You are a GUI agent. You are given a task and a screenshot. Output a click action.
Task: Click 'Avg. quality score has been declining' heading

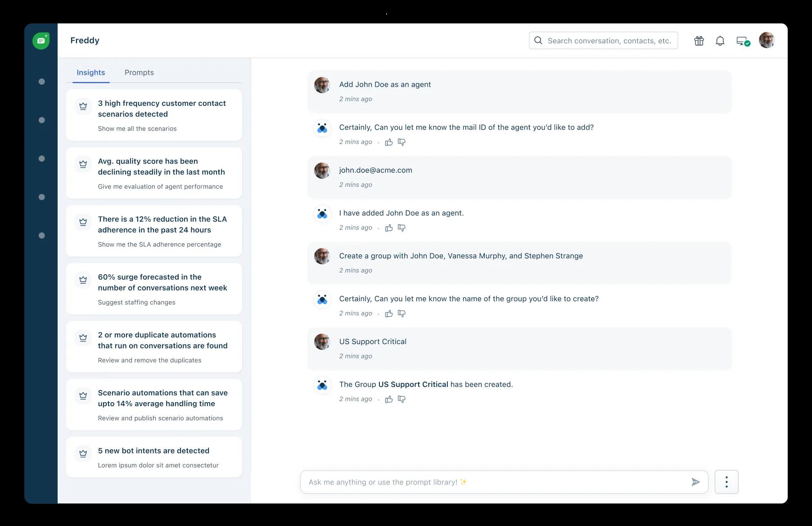coord(161,167)
